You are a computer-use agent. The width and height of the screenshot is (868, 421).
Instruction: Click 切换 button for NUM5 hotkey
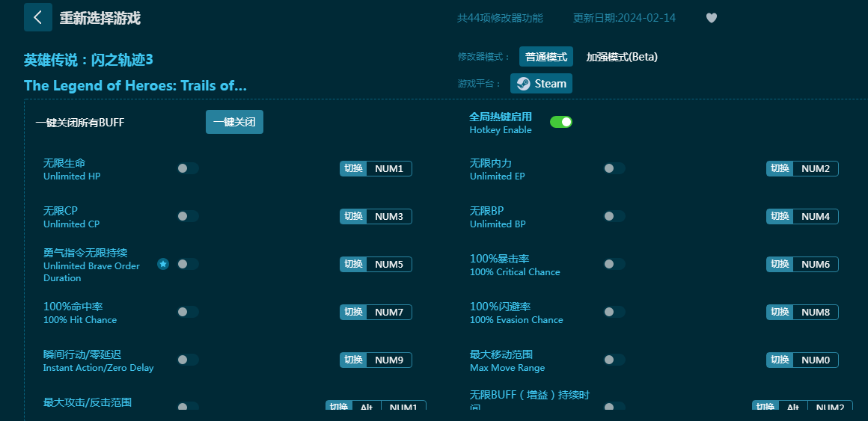(x=353, y=265)
